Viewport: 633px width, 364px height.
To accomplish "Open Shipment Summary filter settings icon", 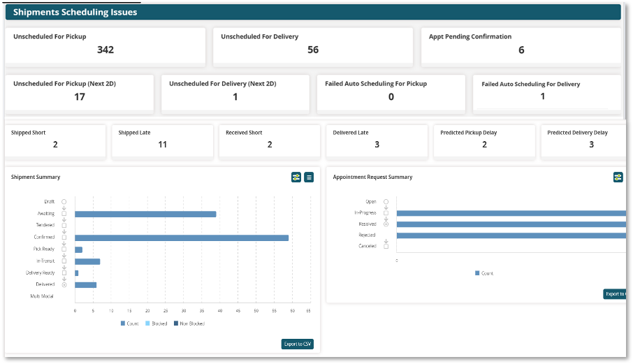I will point(296,177).
